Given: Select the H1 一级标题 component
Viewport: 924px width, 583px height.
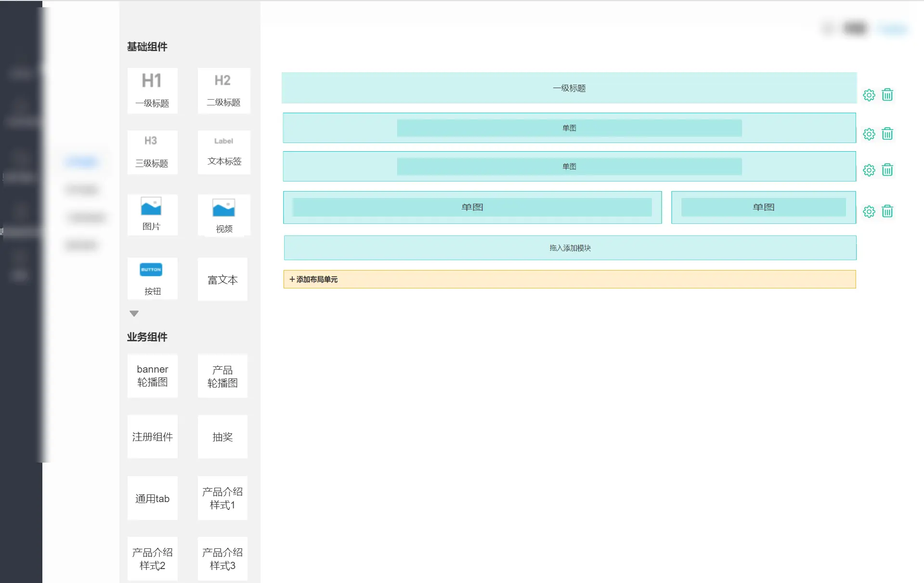Looking at the screenshot, I should (152, 91).
